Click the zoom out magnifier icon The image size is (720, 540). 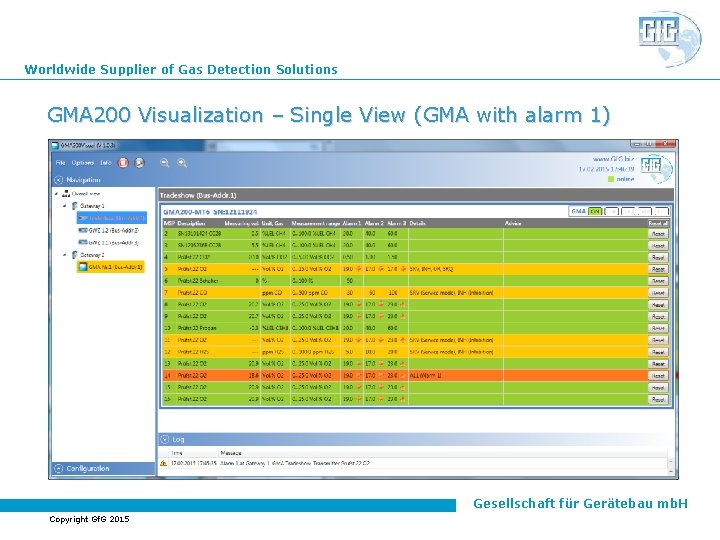coord(165,163)
